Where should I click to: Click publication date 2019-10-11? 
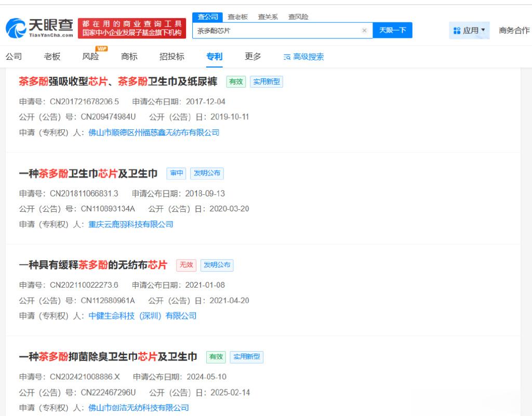point(230,117)
